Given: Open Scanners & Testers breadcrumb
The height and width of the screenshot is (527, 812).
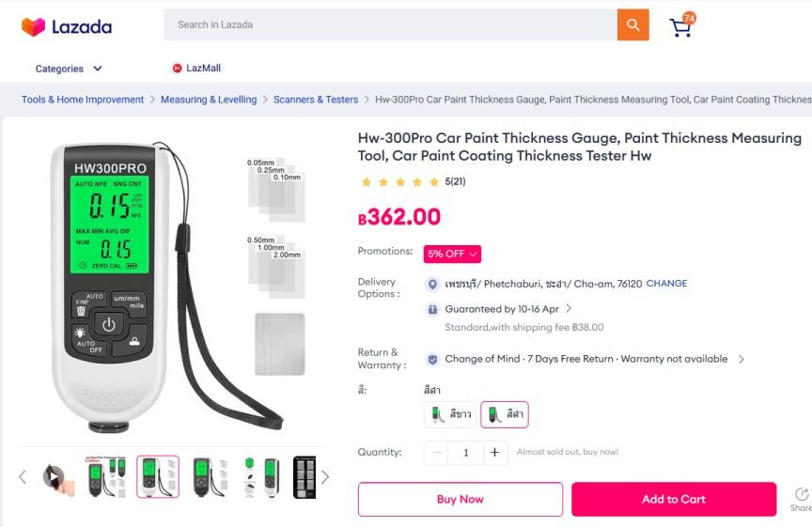Looking at the screenshot, I should pos(316,100).
